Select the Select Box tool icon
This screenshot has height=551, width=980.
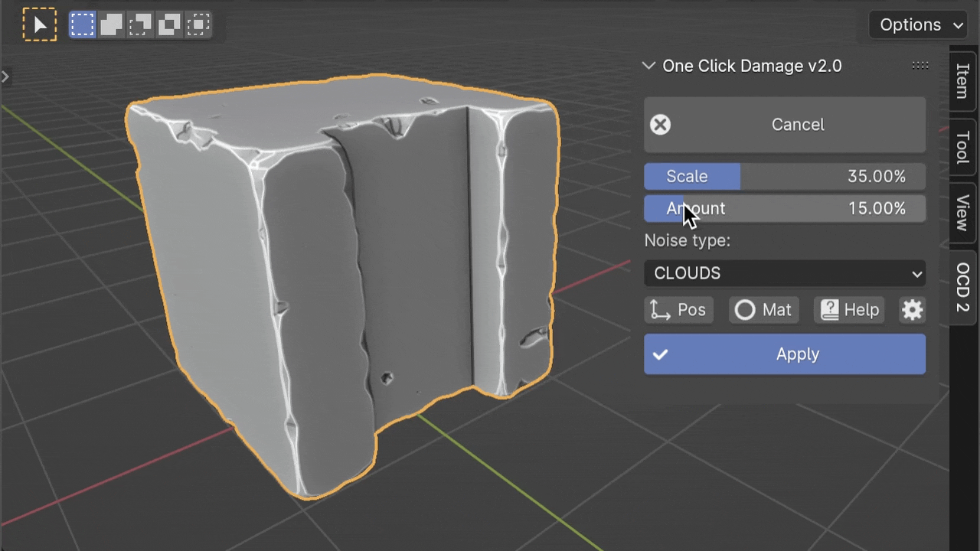click(x=39, y=24)
